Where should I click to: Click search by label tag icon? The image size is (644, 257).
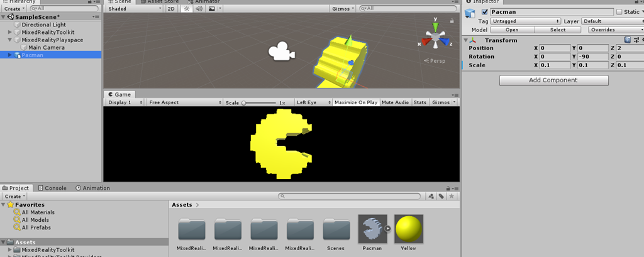click(441, 196)
